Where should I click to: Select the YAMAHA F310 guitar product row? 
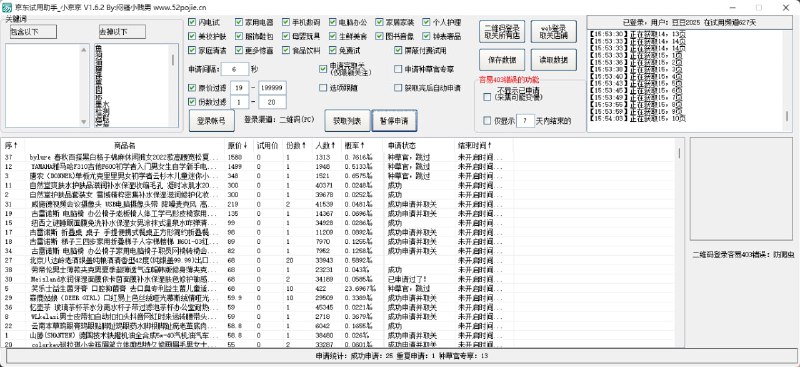[x=258, y=166]
